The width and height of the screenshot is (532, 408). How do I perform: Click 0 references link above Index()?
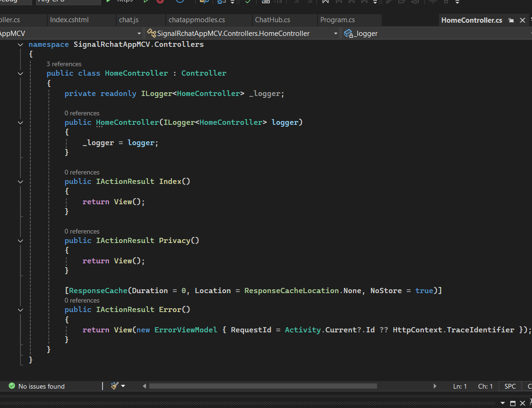pos(82,172)
